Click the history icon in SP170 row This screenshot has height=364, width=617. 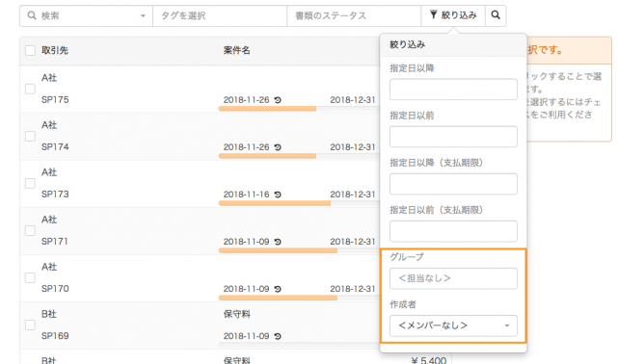(278, 289)
